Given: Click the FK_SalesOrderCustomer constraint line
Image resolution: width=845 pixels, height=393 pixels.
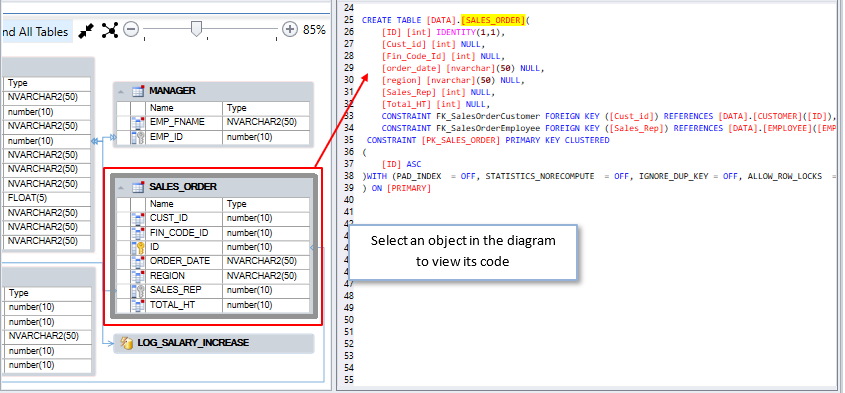Looking at the screenshot, I should pyautogui.click(x=608, y=116).
